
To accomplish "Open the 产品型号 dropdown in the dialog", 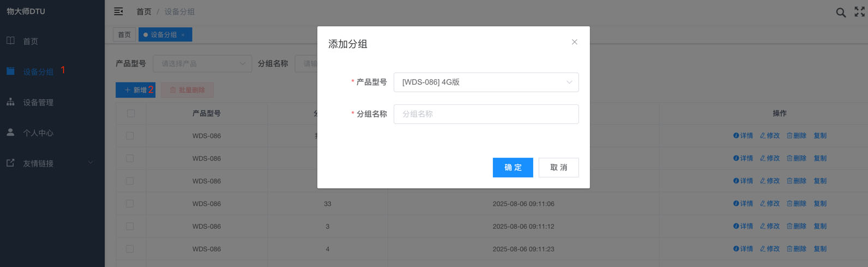I will click(x=486, y=82).
